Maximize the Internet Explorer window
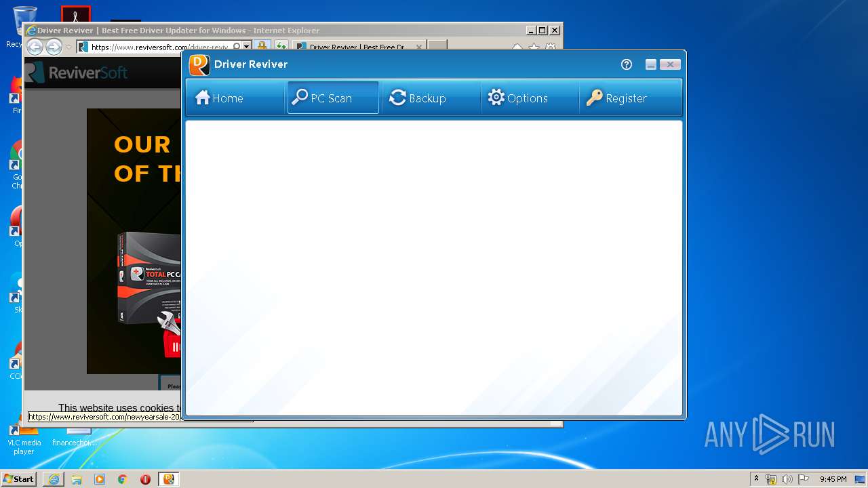Screen dimensions: 868x488 pos(542,30)
